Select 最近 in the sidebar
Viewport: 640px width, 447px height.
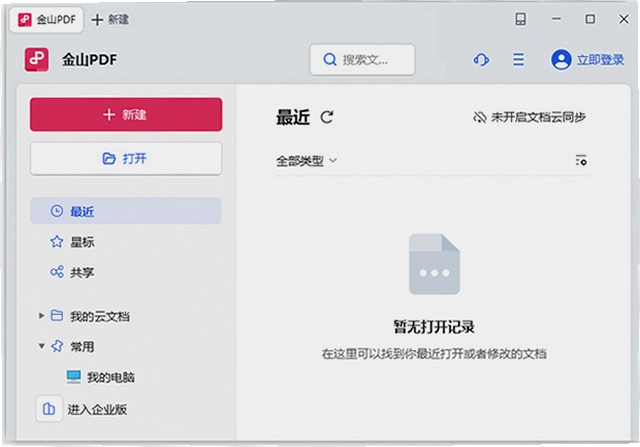pos(126,211)
